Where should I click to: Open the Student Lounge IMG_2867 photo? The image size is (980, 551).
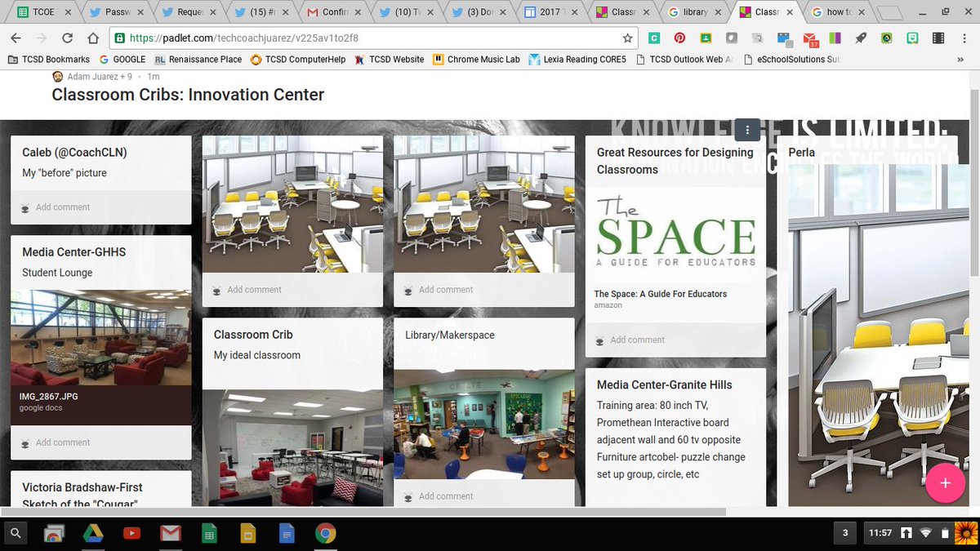coord(101,337)
